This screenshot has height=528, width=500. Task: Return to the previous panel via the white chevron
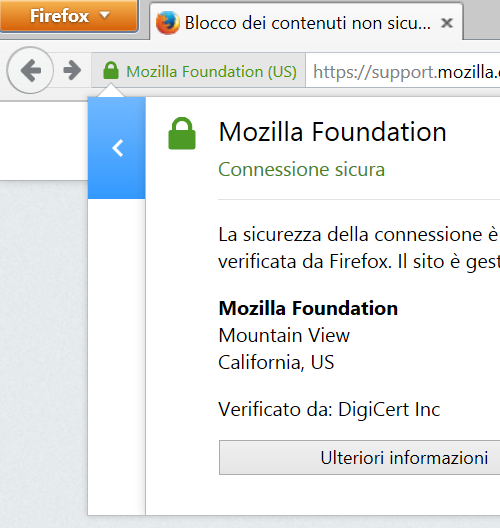tap(118, 148)
